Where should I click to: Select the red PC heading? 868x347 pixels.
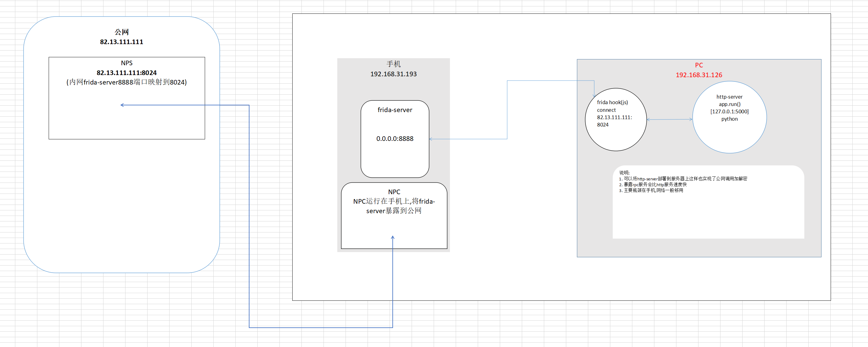699,65
